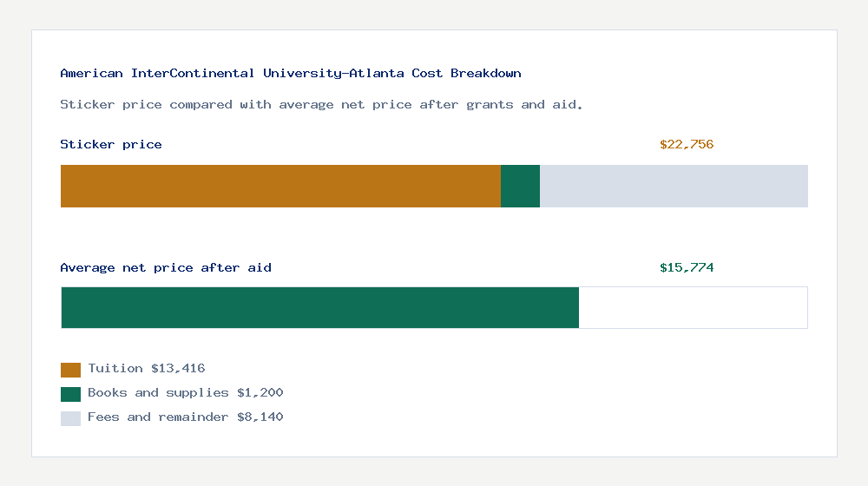Click the Sticker price label
This screenshot has width=868, height=486.
[111, 144]
